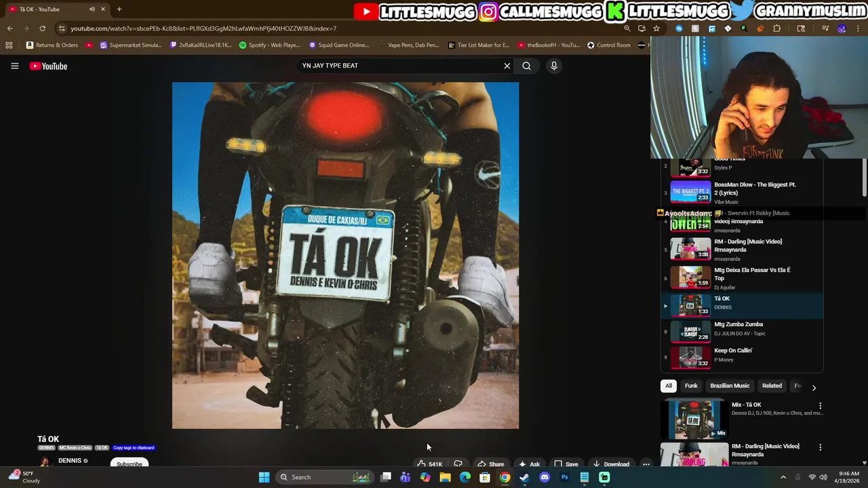The width and height of the screenshot is (868, 488).
Task: Open Photoshop from the taskbar
Action: (x=564, y=477)
